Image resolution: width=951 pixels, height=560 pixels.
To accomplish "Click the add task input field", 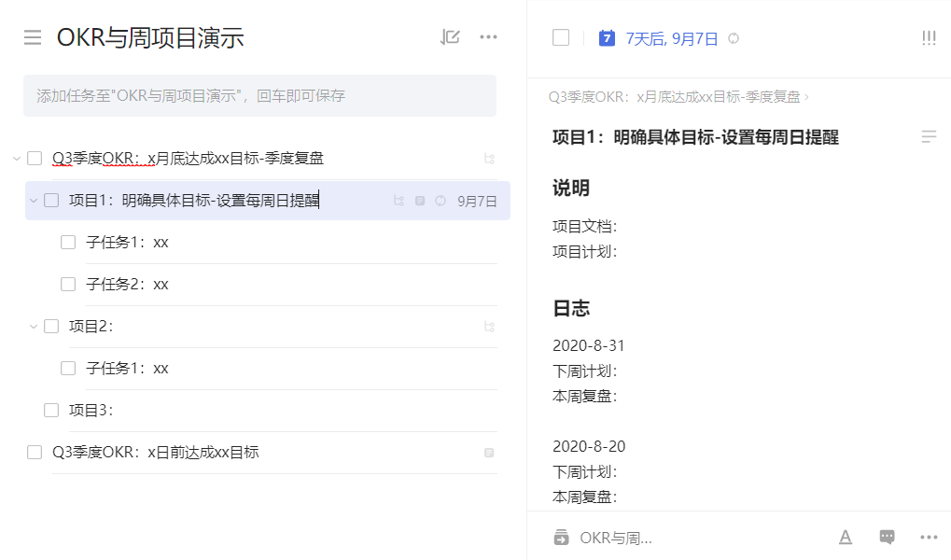I will (x=259, y=96).
